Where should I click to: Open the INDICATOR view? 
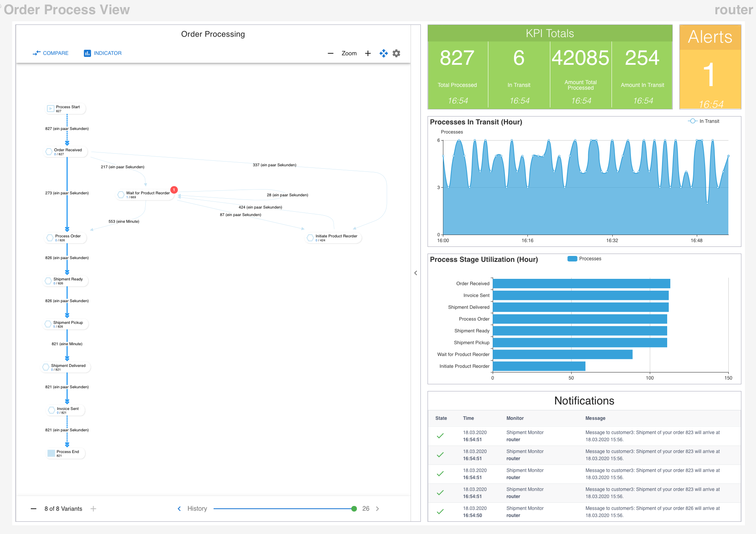pyautogui.click(x=103, y=53)
